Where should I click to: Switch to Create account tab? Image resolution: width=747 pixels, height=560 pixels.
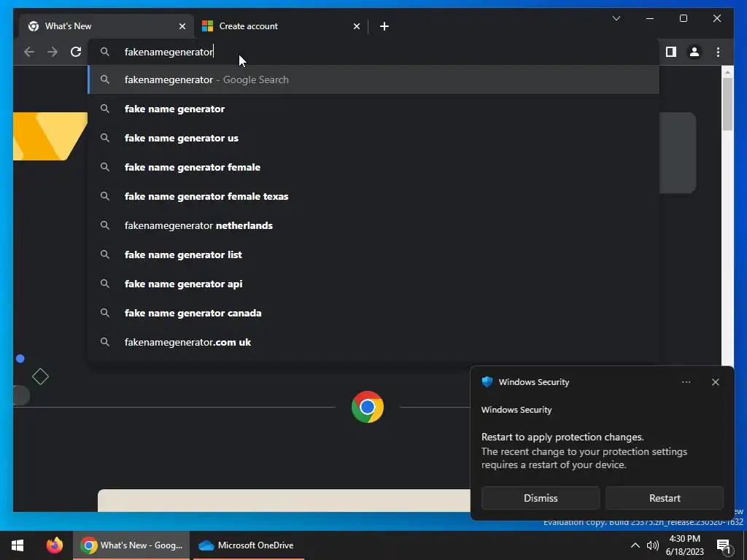click(280, 26)
